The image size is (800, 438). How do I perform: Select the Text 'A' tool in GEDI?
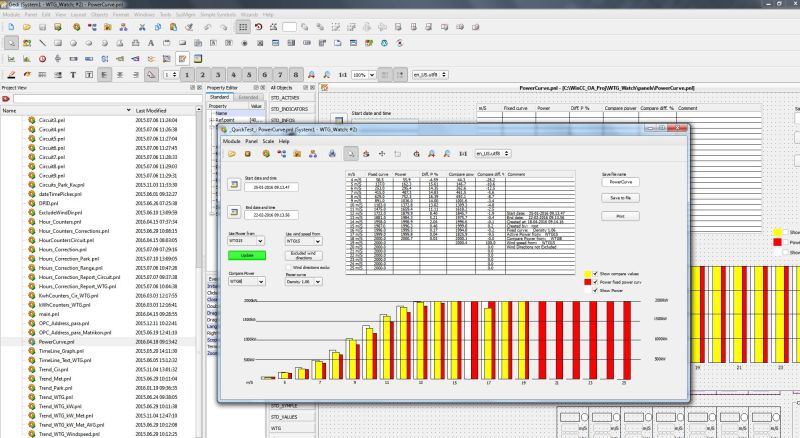pyautogui.click(x=151, y=43)
